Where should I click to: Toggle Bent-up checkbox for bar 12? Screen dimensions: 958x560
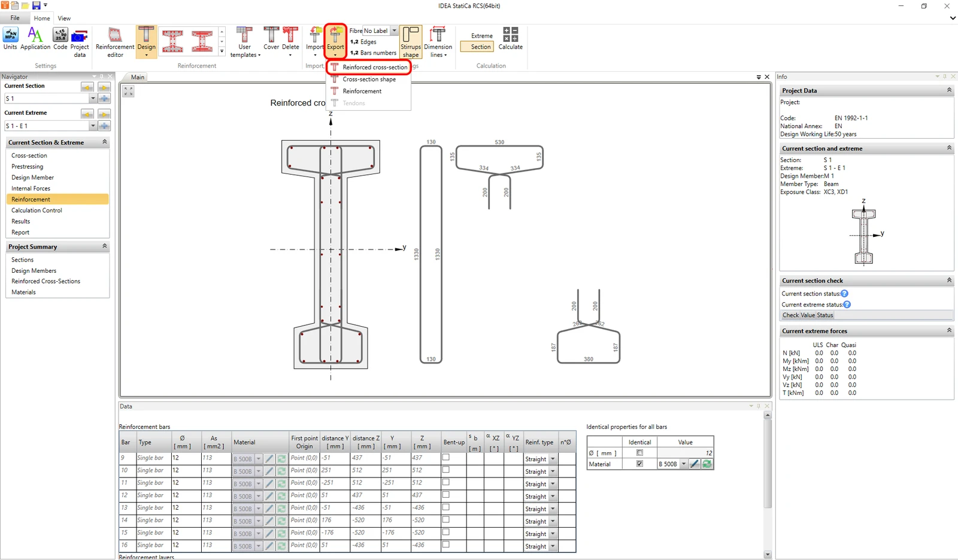tap(445, 495)
